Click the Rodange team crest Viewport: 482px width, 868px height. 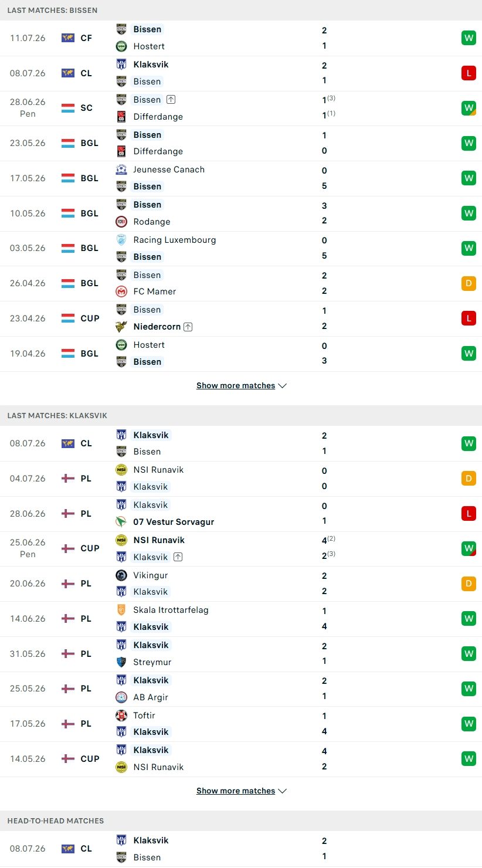121,222
